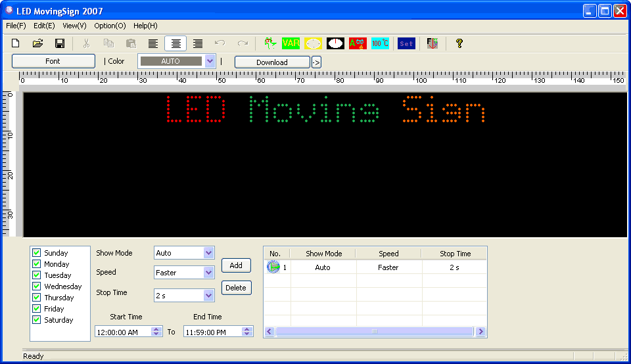This screenshot has width=631, height=364.
Task: Open the Option(O) menu
Action: click(x=110, y=26)
